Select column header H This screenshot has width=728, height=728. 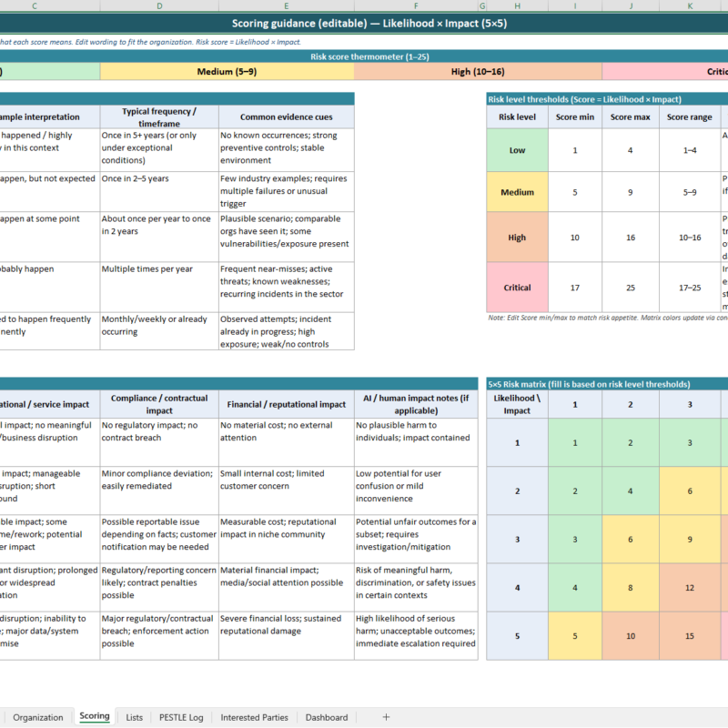pyautogui.click(x=517, y=5)
